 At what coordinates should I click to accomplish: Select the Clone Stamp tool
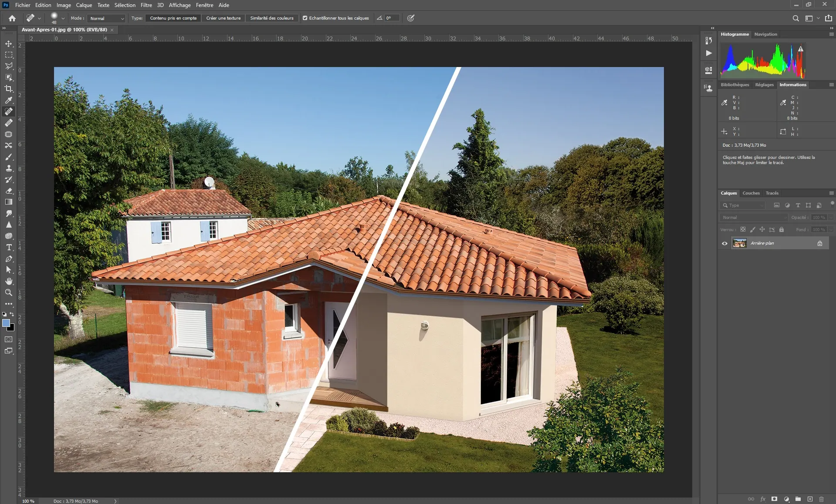click(x=9, y=168)
